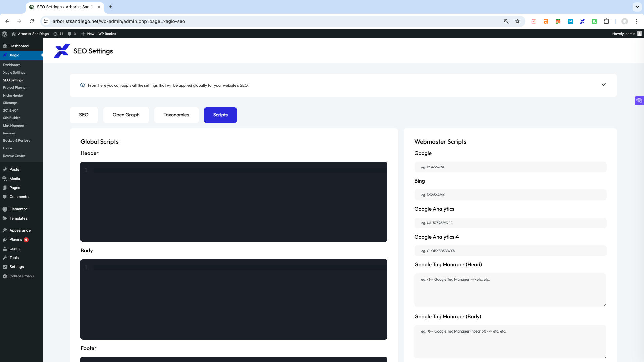
Task: Open the Elementor menu
Action: coord(18,209)
